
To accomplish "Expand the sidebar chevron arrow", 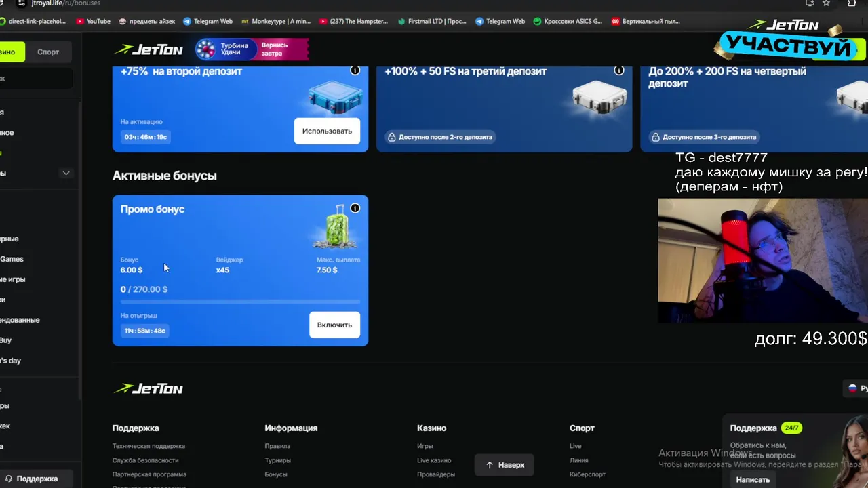I will point(66,173).
